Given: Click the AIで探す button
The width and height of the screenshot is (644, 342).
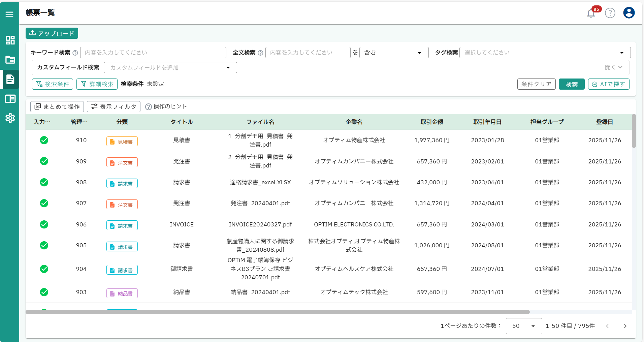Looking at the screenshot, I should (x=609, y=84).
